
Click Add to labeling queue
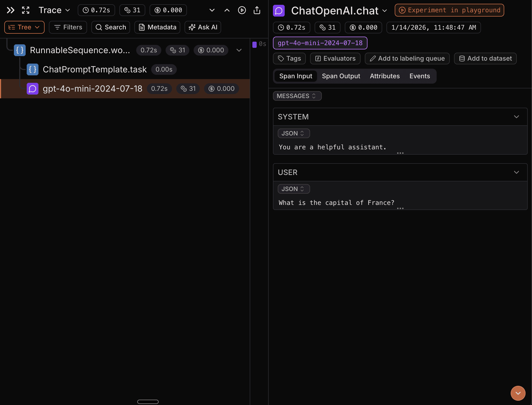point(407,59)
